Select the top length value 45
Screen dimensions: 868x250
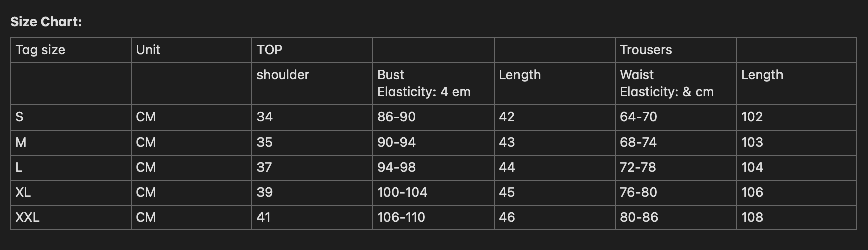pyautogui.click(x=507, y=192)
